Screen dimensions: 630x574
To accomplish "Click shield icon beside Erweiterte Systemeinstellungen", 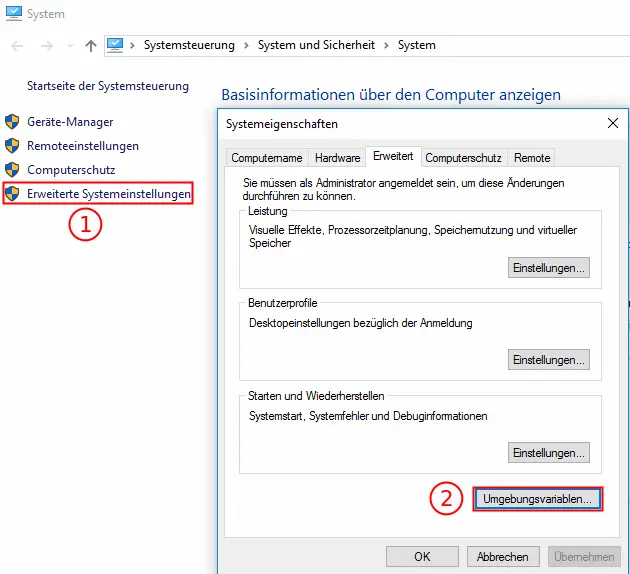I will pyautogui.click(x=12, y=194).
